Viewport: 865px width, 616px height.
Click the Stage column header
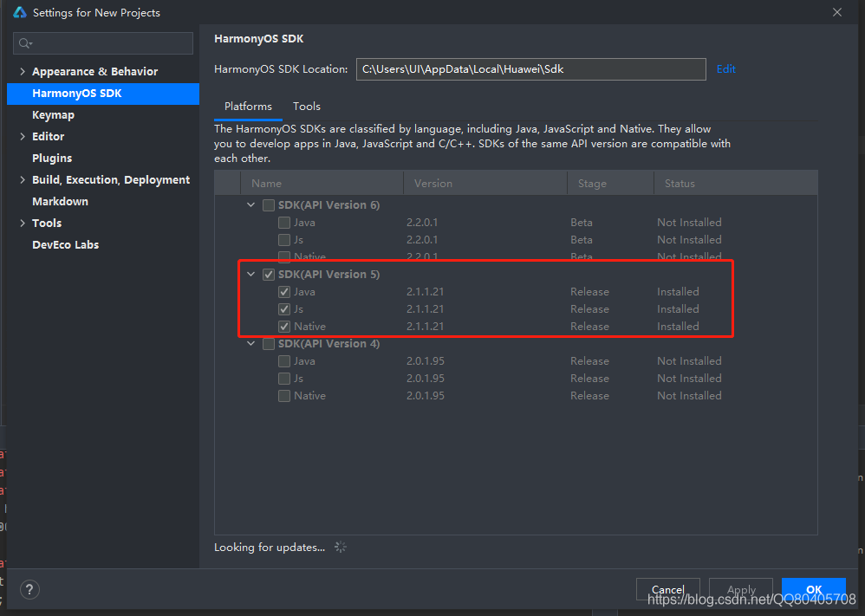pos(611,183)
